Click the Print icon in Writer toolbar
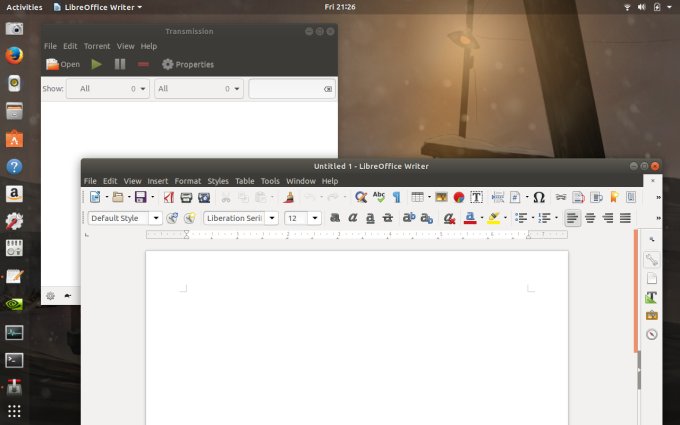Image resolution: width=680 pixels, height=425 pixels. pos(186,197)
